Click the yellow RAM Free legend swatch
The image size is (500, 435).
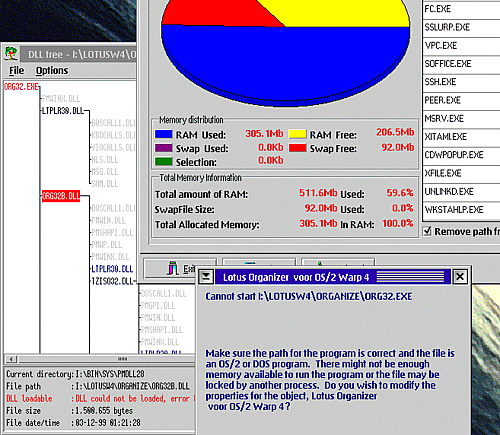coord(297,134)
